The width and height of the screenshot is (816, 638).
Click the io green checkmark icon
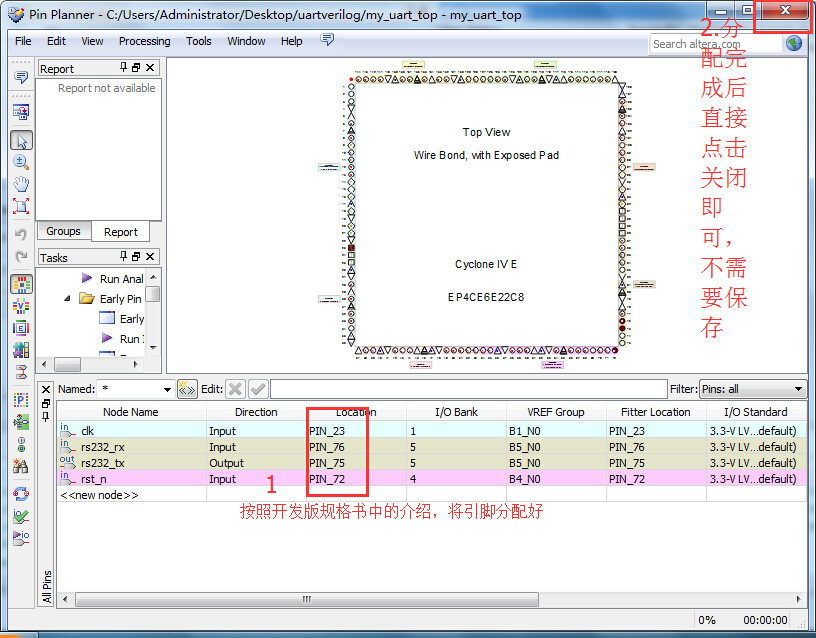[21, 515]
